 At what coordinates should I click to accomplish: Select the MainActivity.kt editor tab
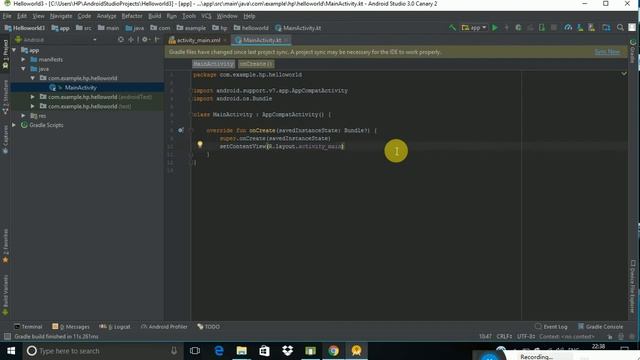[x=262, y=40]
